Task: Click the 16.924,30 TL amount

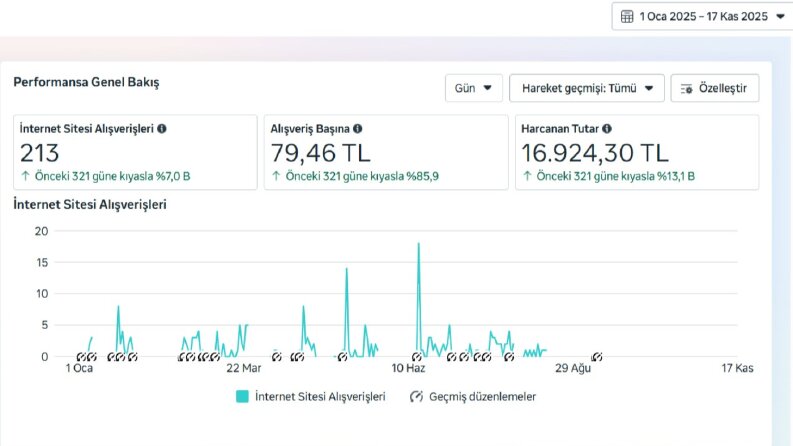Action: click(x=595, y=153)
